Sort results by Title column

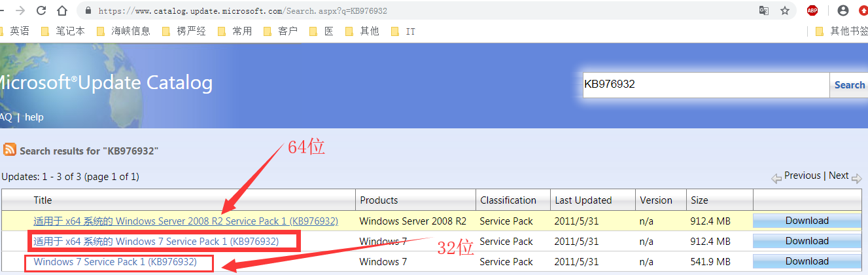click(43, 200)
